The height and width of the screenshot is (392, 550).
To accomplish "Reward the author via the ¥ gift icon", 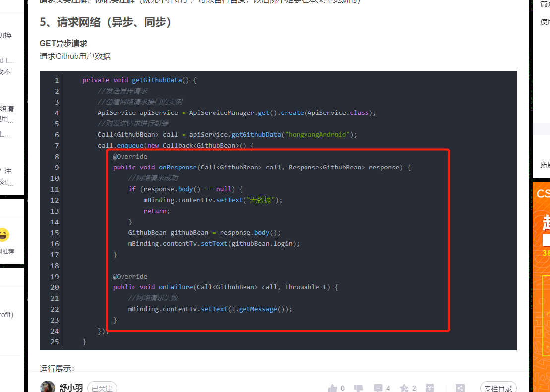I will [x=429, y=388].
